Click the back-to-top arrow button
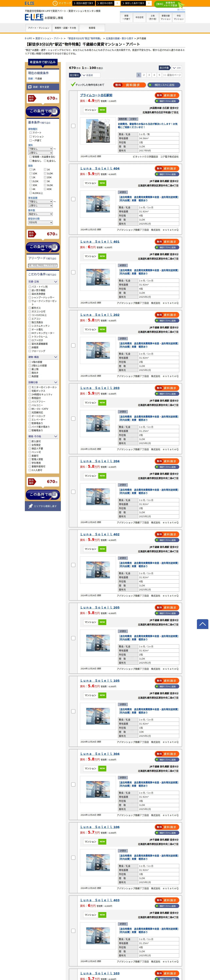 point(202,624)
